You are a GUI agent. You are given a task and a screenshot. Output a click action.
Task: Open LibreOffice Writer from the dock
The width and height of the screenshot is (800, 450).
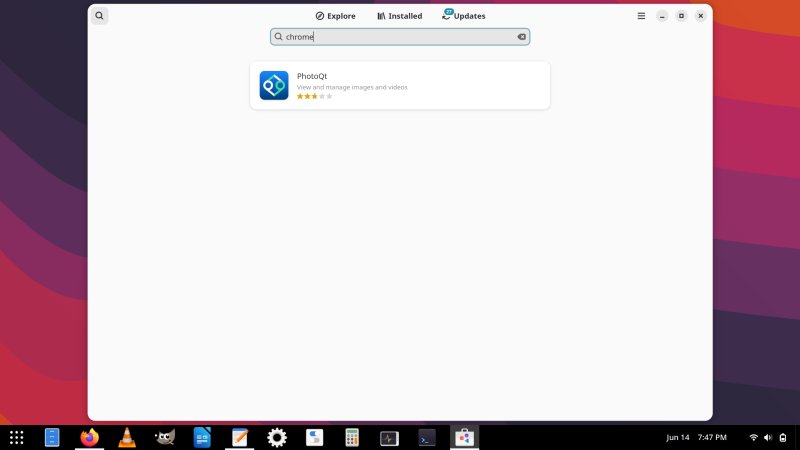pyautogui.click(x=202, y=437)
